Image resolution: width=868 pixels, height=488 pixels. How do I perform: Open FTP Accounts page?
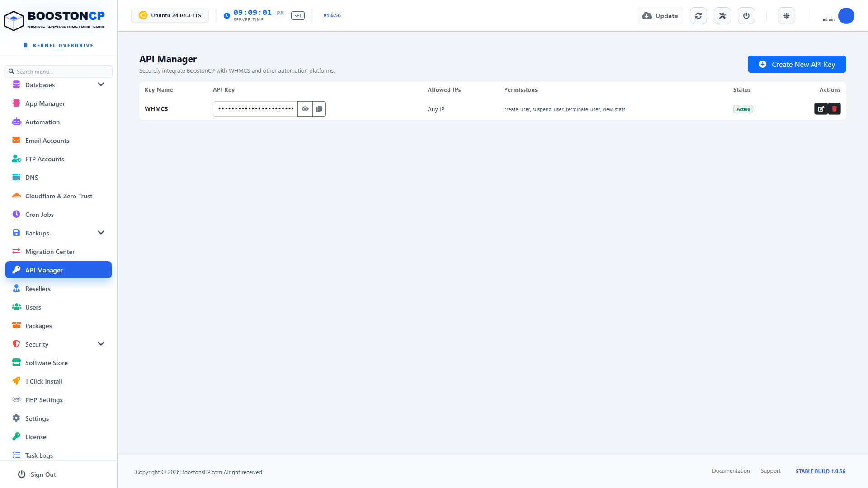click(x=58, y=159)
